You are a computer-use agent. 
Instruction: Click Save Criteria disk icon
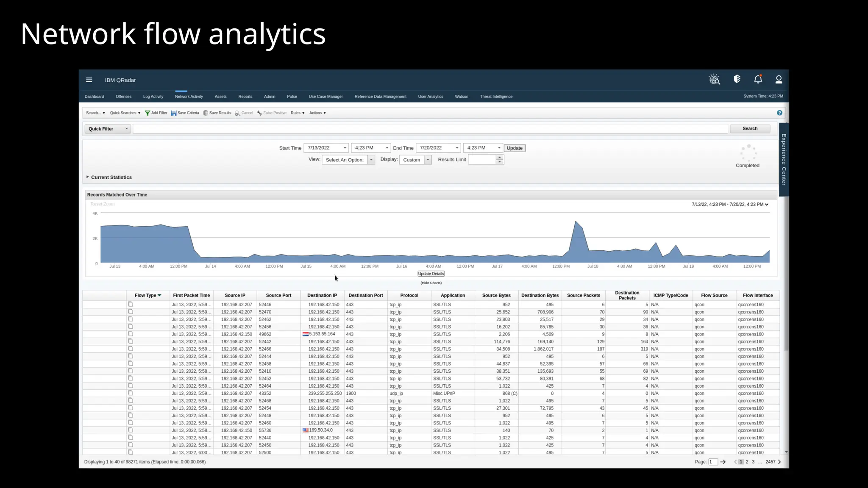(x=174, y=113)
